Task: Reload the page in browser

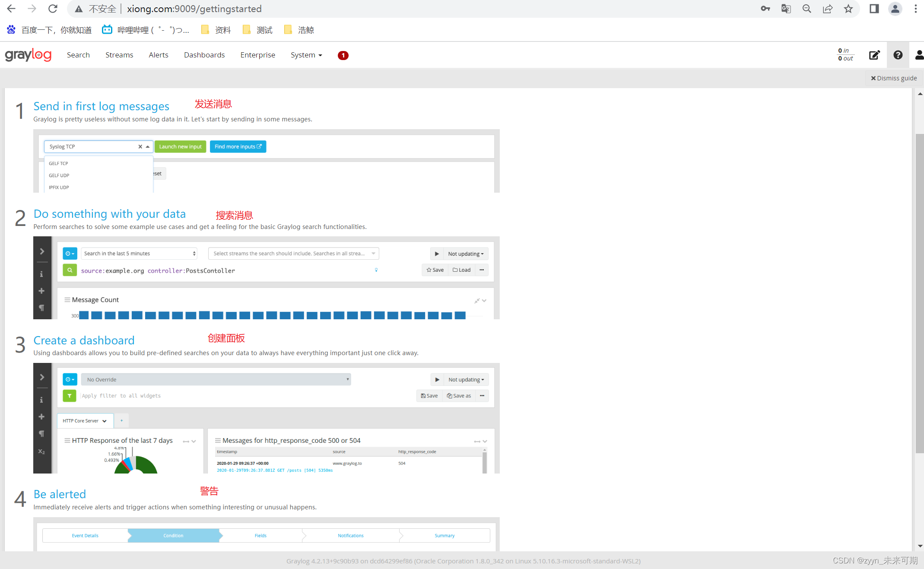Action: [53, 9]
